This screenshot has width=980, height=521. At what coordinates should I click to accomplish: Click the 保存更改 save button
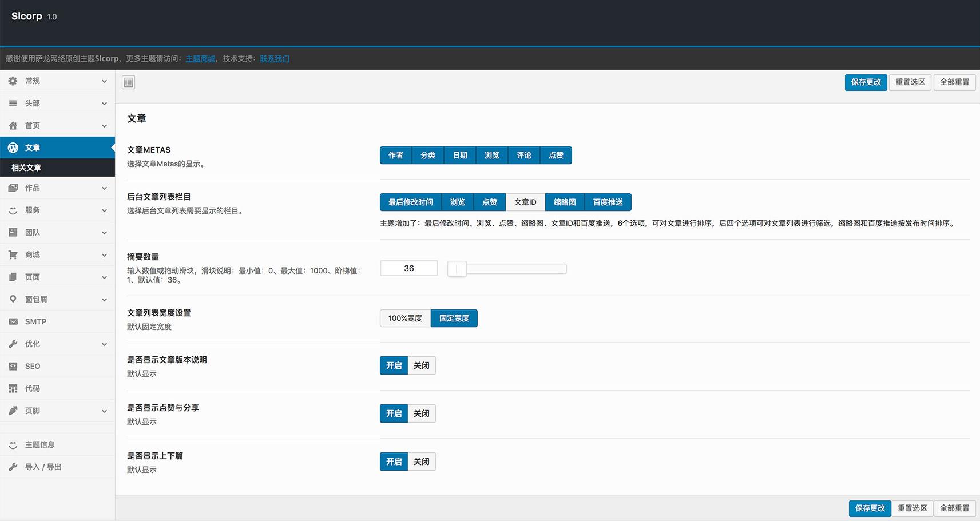tap(866, 82)
